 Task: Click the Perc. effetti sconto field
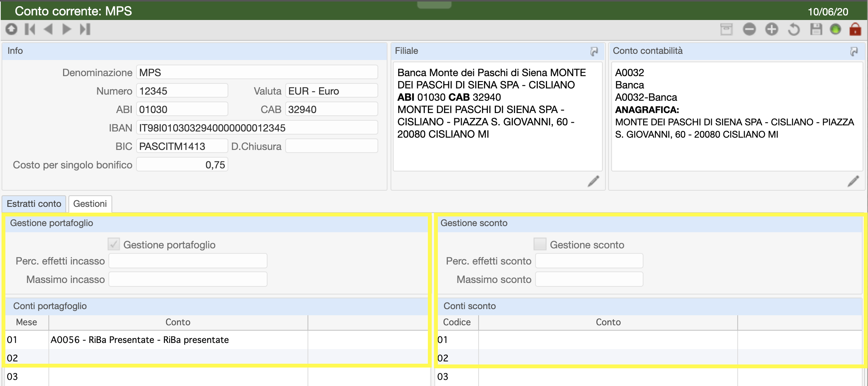[589, 261]
